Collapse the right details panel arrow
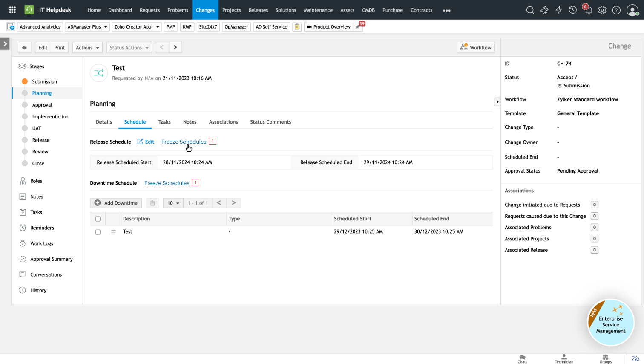Image resolution: width=644 pixels, height=364 pixels. click(497, 102)
